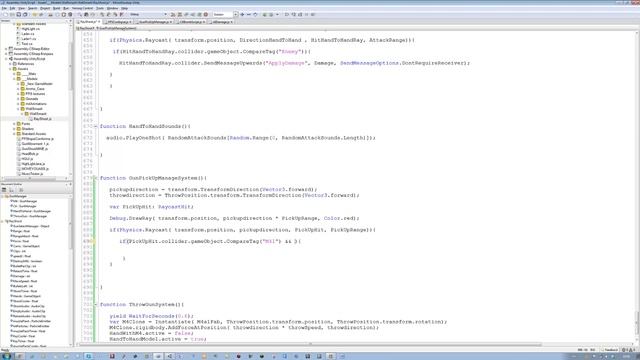Open the Version Control menu
This screenshot has height=360, width=640.
(82, 8)
